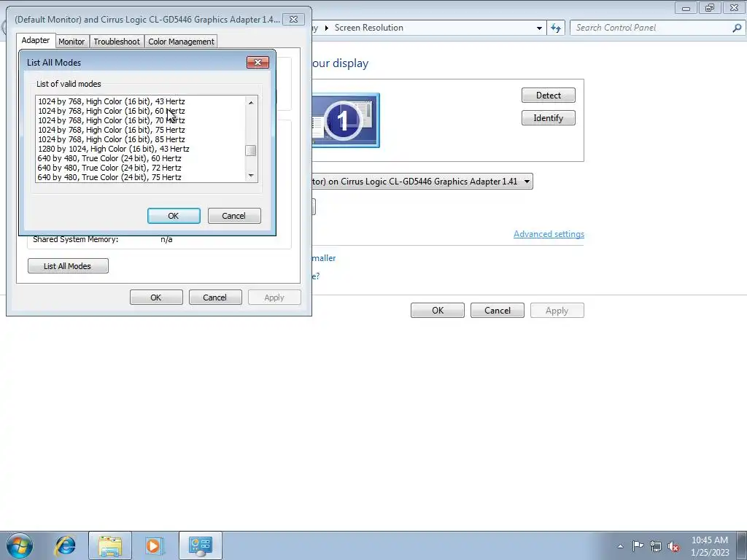Close the List All Modes dialog
The height and width of the screenshot is (560, 747).
click(x=258, y=63)
